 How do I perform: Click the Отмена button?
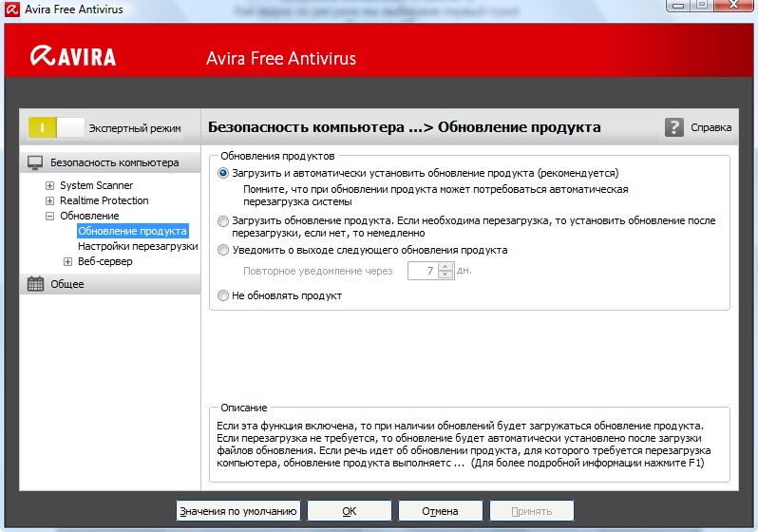(x=440, y=511)
